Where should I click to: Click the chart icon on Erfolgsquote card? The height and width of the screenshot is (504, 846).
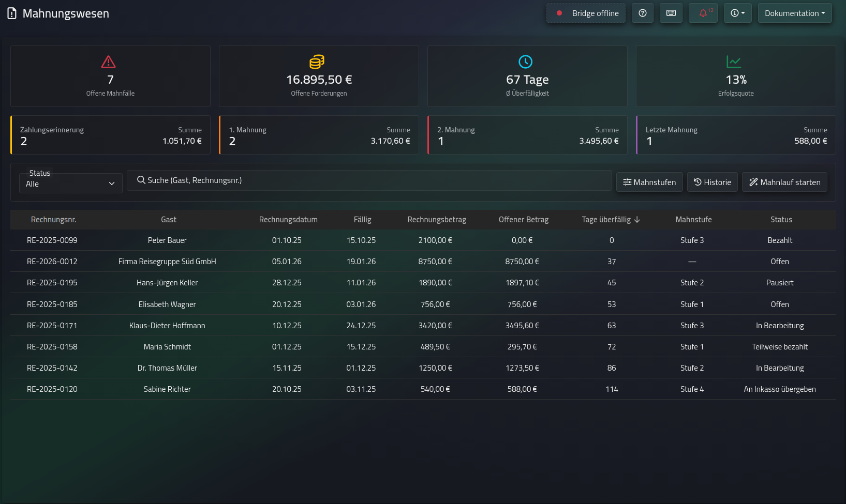click(734, 62)
